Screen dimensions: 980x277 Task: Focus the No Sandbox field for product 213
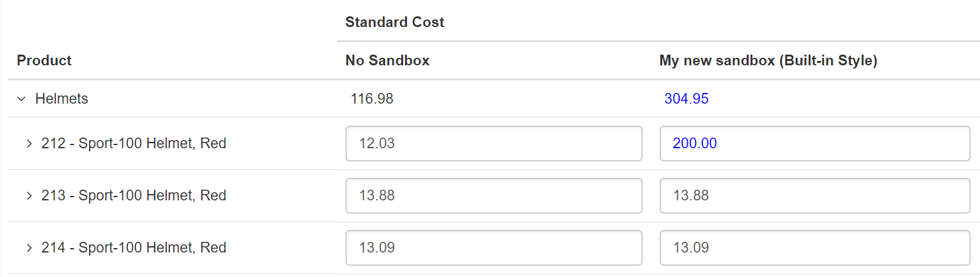click(x=493, y=196)
